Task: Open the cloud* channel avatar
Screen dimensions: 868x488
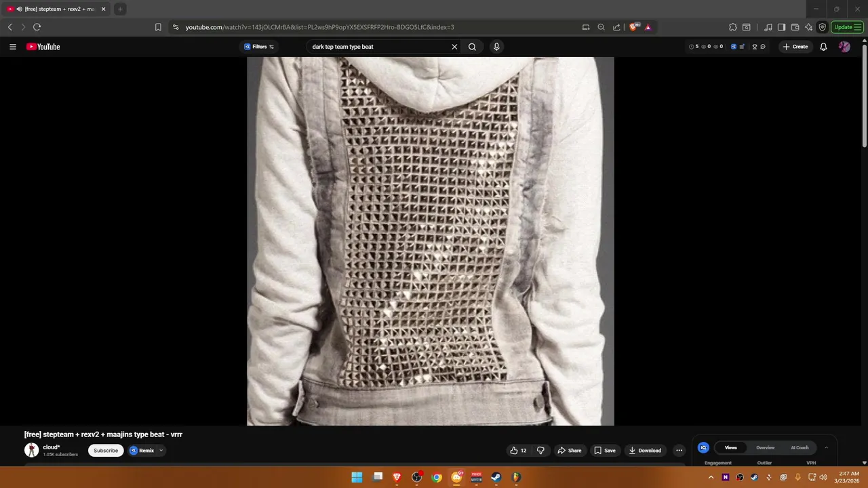Action: (32, 450)
